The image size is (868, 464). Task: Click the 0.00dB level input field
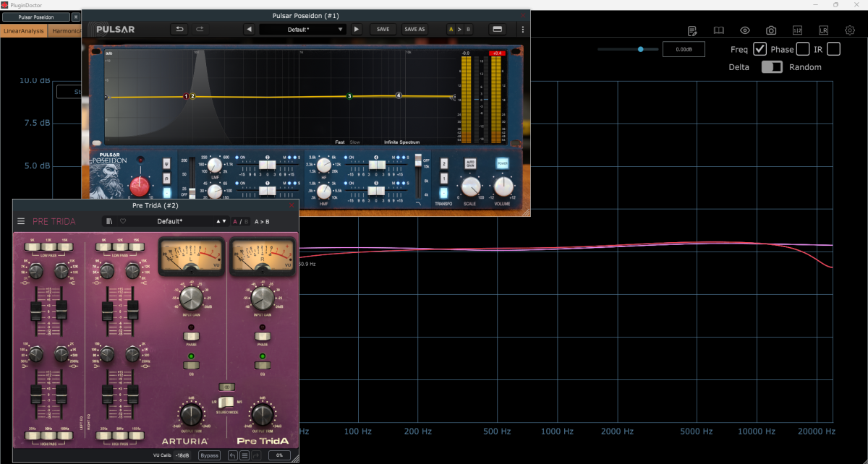(684, 50)
